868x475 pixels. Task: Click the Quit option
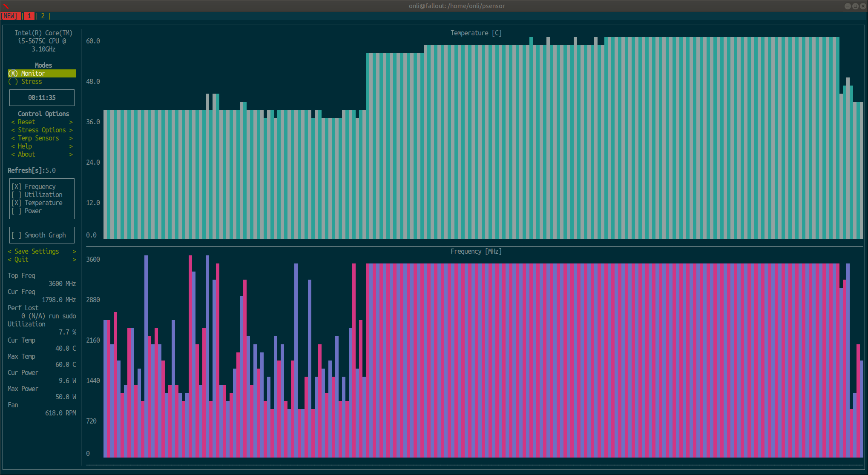[x=42, y=259]
